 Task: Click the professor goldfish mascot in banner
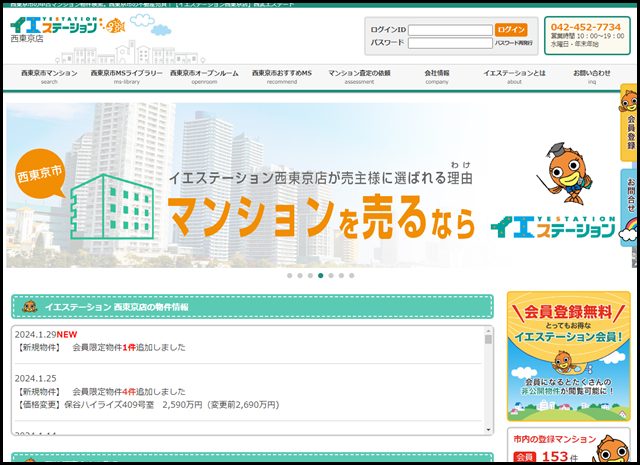tap(565, 173)
